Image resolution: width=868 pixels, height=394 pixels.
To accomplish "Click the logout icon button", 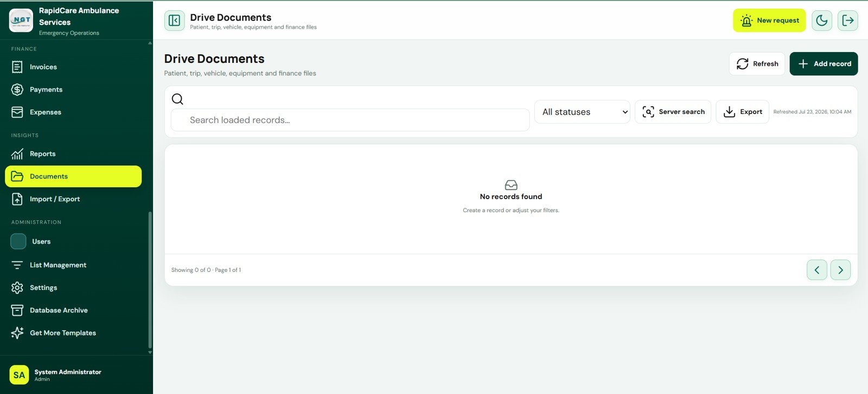I will [848, 21].
